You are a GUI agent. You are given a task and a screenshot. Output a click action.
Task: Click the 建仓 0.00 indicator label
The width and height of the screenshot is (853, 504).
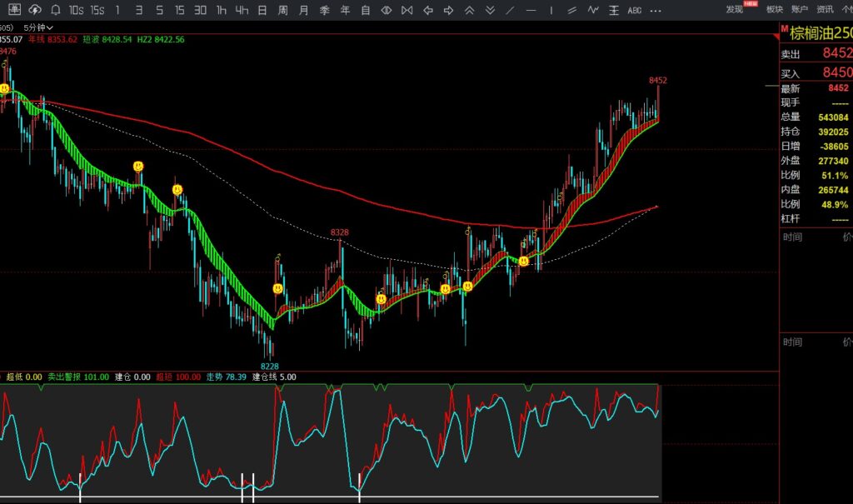tap(132, 377)
